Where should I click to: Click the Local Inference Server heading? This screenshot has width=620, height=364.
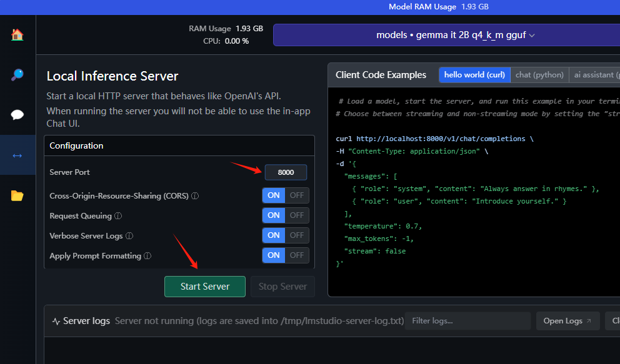pyautogui.click(x=112, y=76)
